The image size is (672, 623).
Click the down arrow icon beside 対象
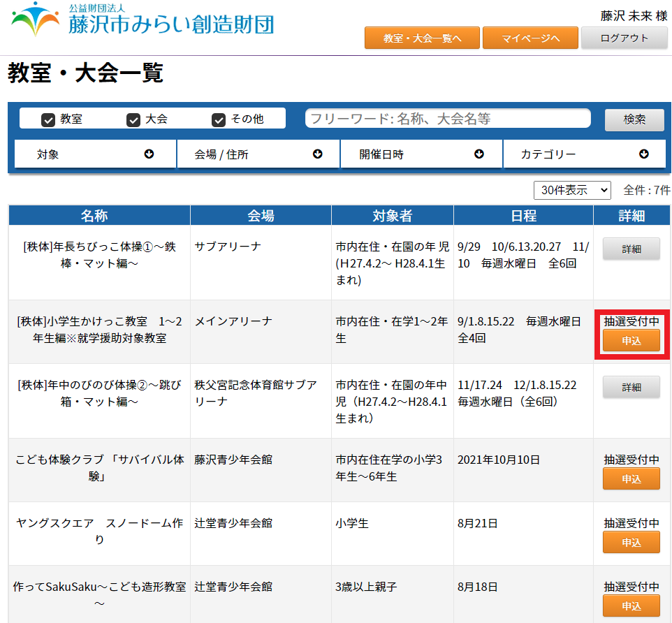click(149, 154)
